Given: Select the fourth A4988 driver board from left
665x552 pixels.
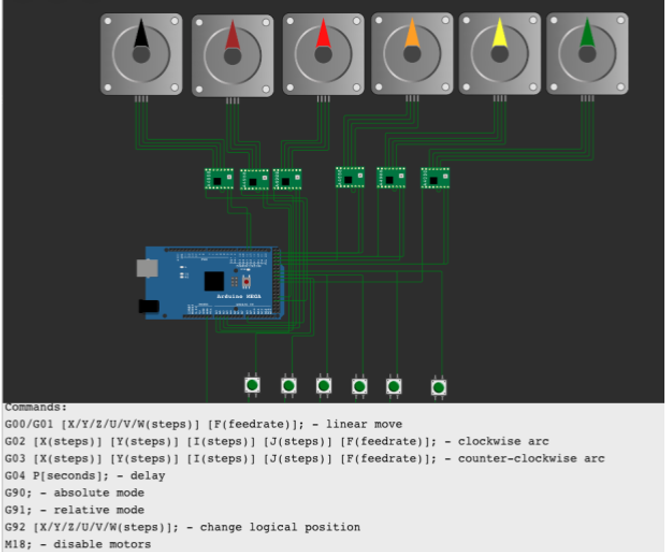Looking at the screenshot, I should tap(350, 178).
